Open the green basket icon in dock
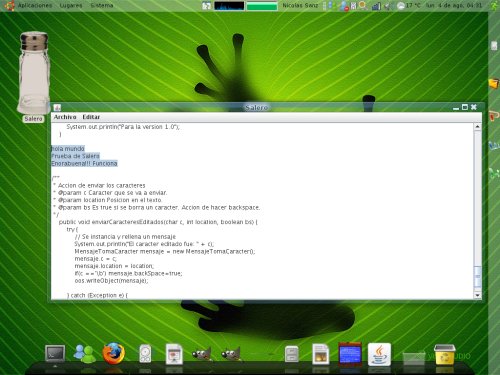 pyautogui.click(x=414, y=358)
